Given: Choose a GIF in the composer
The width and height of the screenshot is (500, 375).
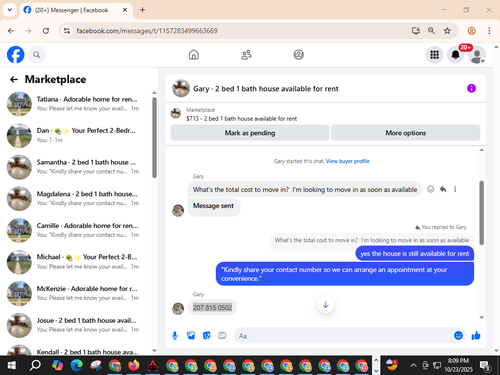Looking at the screenshot, I should pos(222,335).
